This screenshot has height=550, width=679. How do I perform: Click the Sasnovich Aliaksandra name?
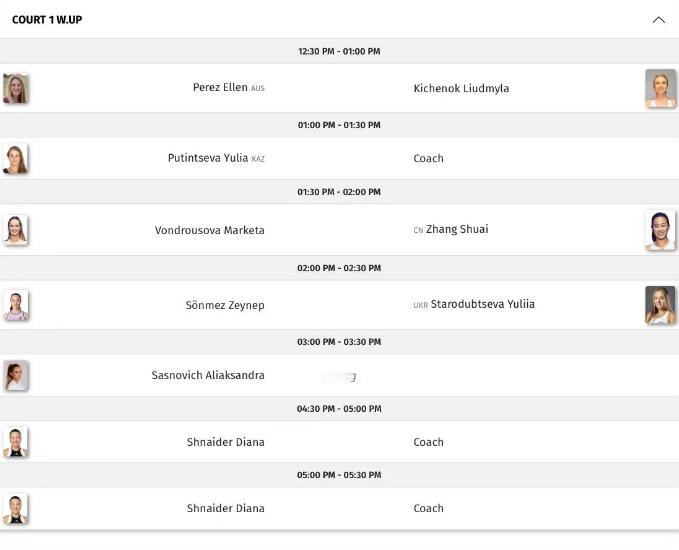coord(208,375)
